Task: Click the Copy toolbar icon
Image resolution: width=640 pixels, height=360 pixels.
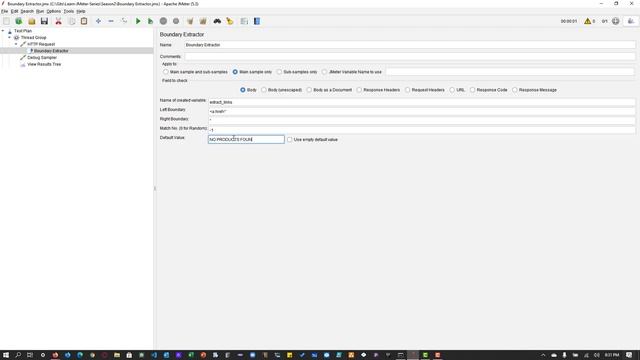Action: point(71,21)
